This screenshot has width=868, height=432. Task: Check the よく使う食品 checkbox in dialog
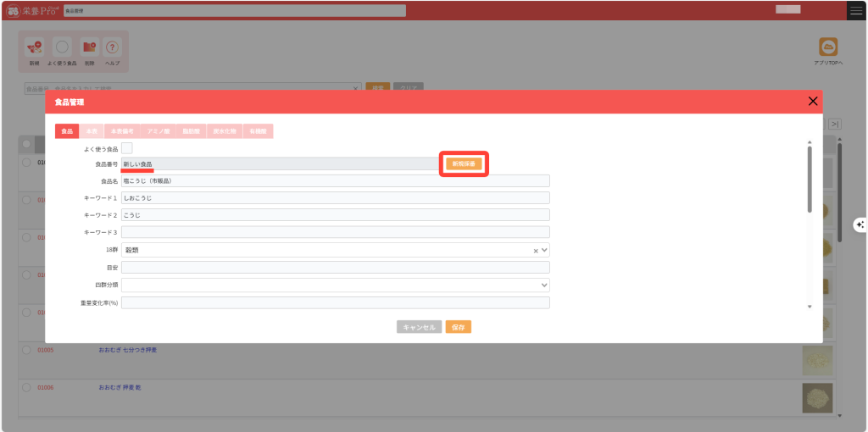pos(127,148)
